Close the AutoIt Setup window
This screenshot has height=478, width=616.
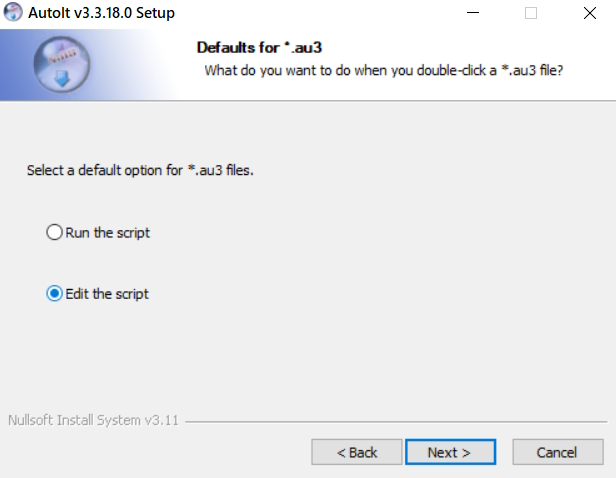click(x=588, y=13)
